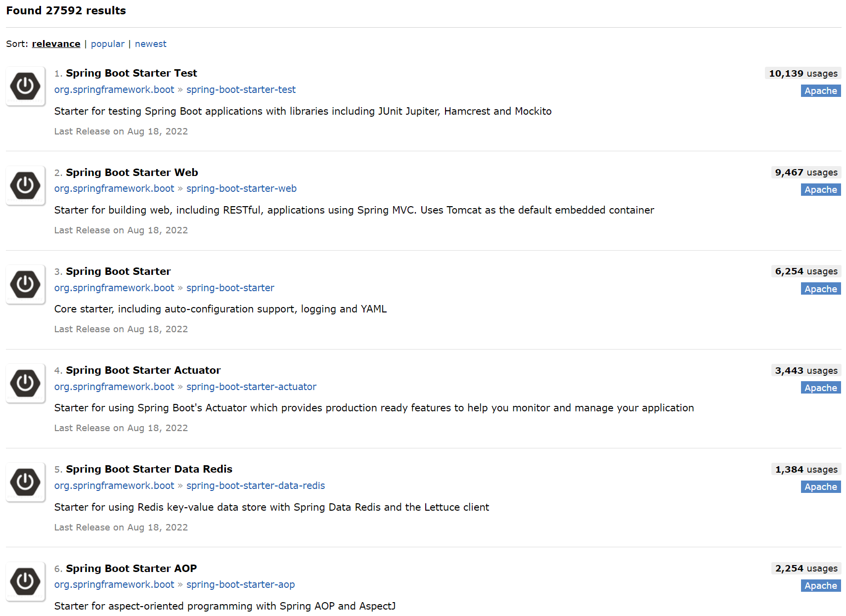Open the spring-boot-starter-aop artifact link
Viewport: 846px width, 616px height.
click(240, 584)
